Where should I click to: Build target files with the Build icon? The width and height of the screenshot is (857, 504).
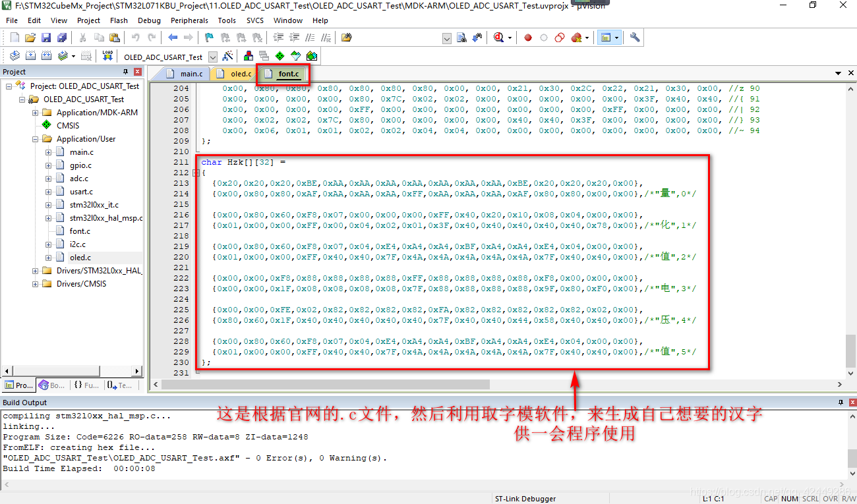(x=30, y=56)
